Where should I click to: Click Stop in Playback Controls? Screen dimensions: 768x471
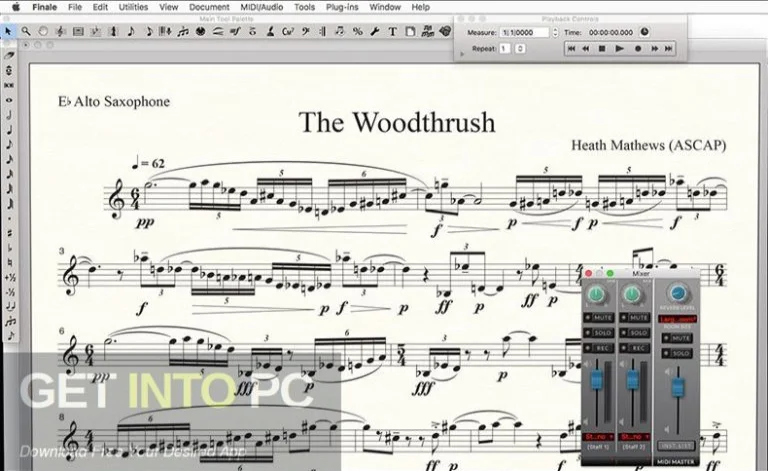click(x=603, y=48)
